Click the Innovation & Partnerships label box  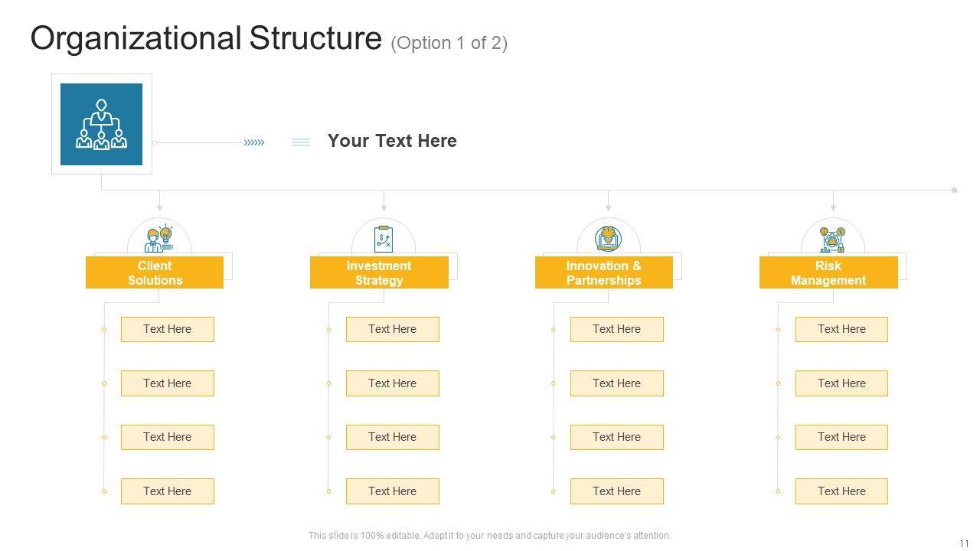click(603, 272)
